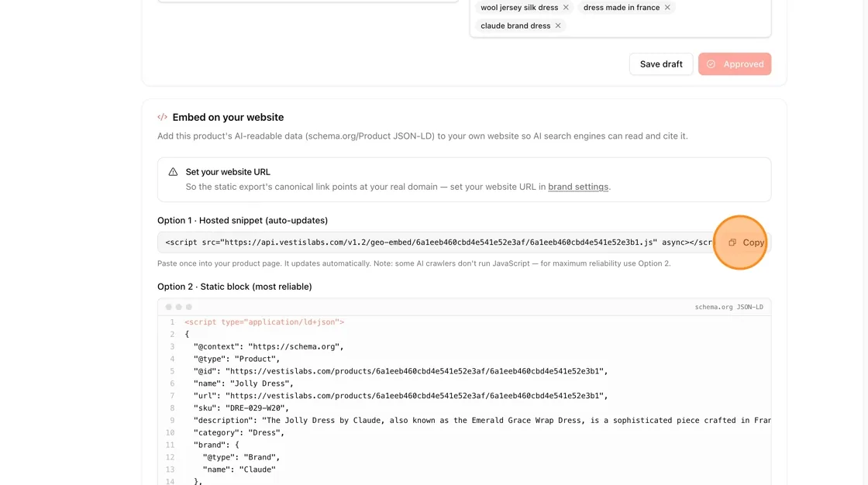
Task: Click the 'schema.org JSON-LD' code label
Action: [x=729, y=307]
